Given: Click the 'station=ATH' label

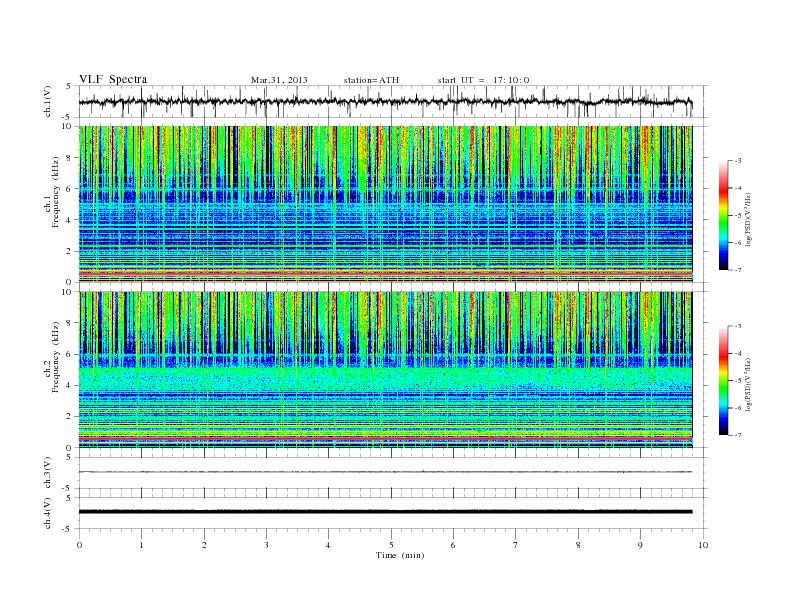Looking at the screenshot, I should [371, 80].
